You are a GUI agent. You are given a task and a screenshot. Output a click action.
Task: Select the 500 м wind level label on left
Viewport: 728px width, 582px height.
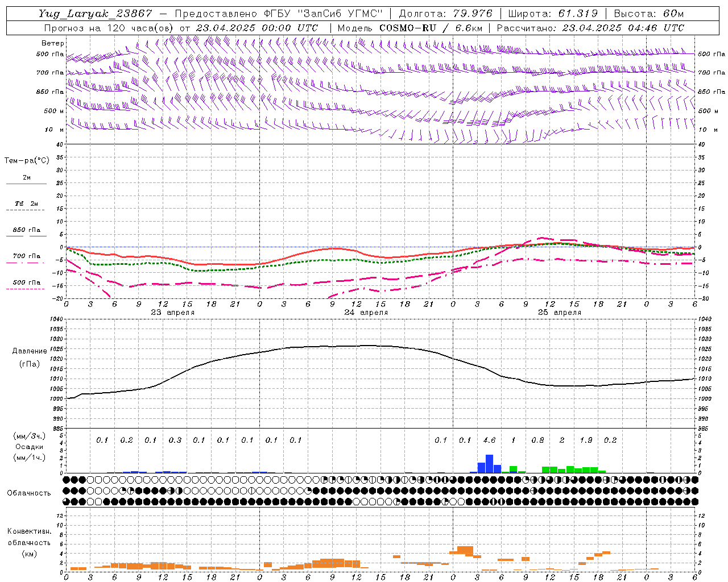pyautogui.click(x=54, y=111)
